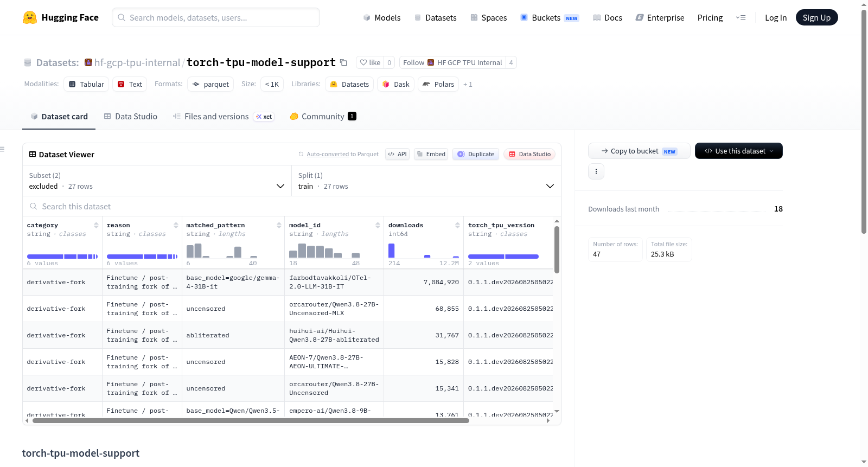The width and height of the screenshot is (868, 467).
Task: Click the Sign Up button
Action: [816, 17]
